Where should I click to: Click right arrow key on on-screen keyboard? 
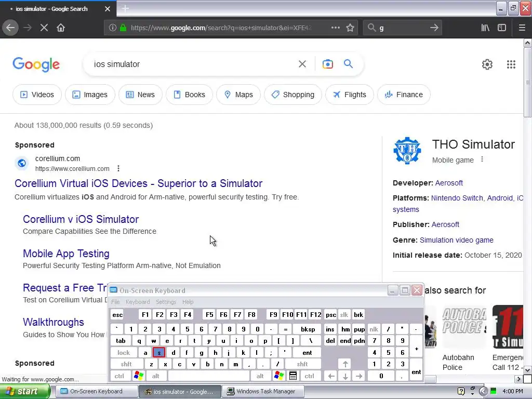[x=359, y=376]
